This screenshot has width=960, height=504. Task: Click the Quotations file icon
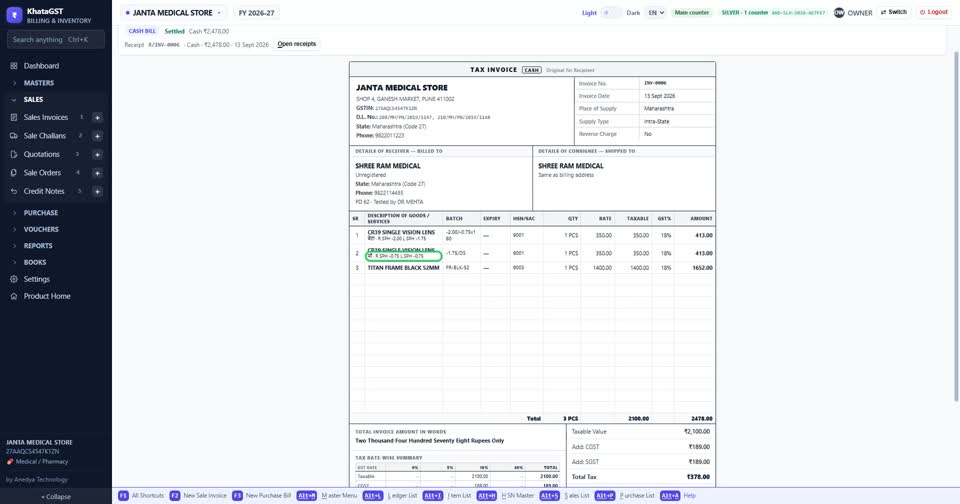[13, 154]
